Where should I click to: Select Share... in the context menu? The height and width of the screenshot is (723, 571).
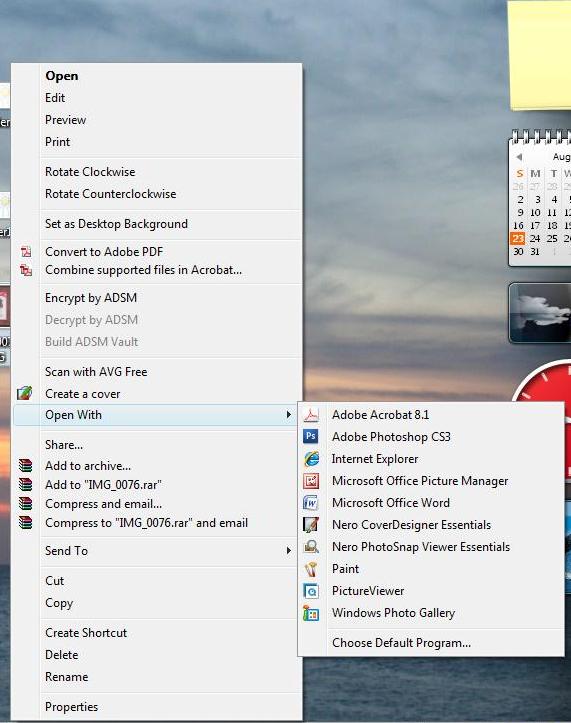(64, 445)
